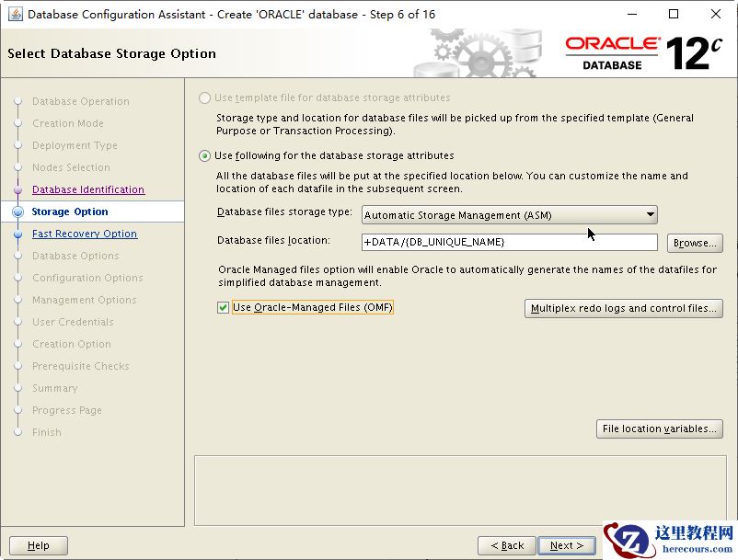Click the Browse button
This screenshot has width=738, height=560.
695,243
